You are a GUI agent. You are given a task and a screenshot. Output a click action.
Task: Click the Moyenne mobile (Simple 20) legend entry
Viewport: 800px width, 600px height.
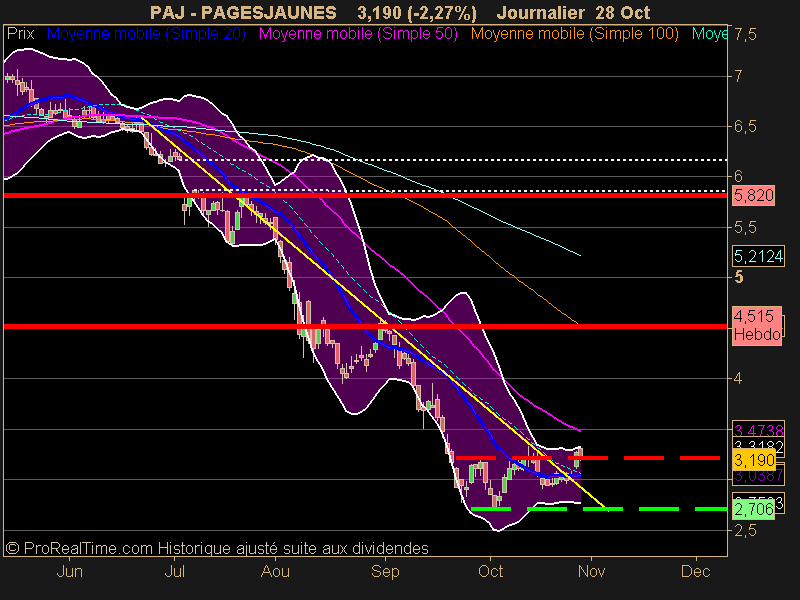146,34
